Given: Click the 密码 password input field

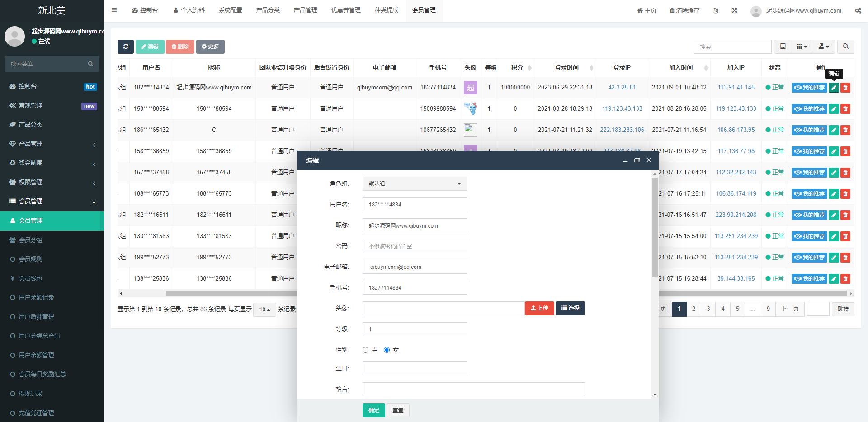Looking at the screenshot, I should coord(414,246).
